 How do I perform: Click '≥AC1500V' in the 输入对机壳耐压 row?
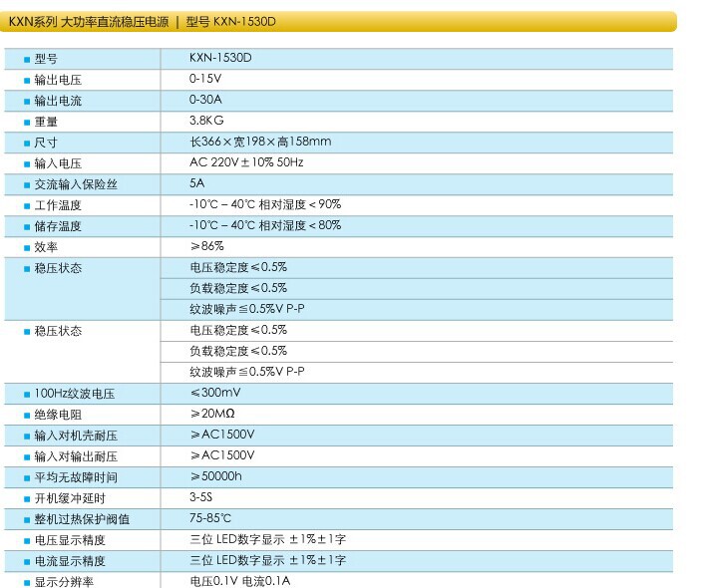point(222,435)
